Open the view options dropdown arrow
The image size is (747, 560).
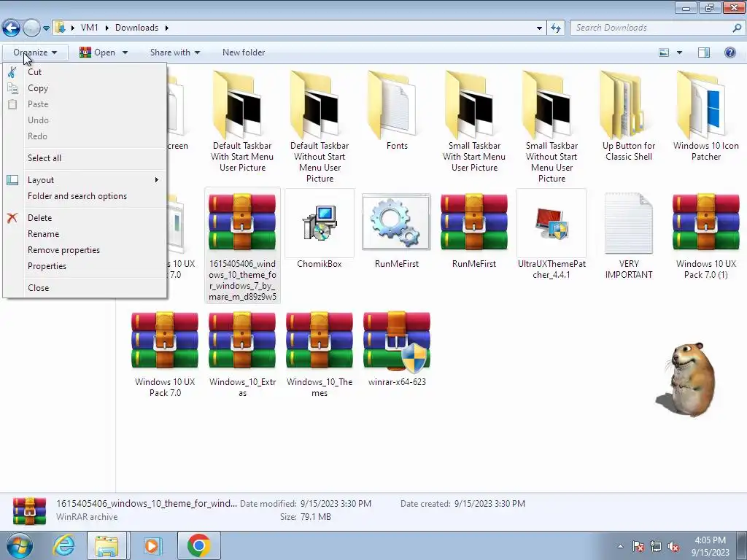click(679, 52)
